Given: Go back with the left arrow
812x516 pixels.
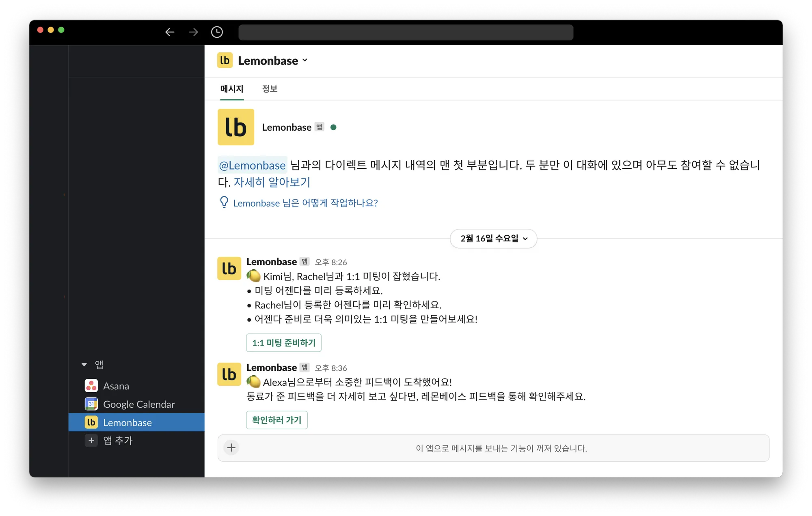Looking at the screenshot, I should coord(170,32).
